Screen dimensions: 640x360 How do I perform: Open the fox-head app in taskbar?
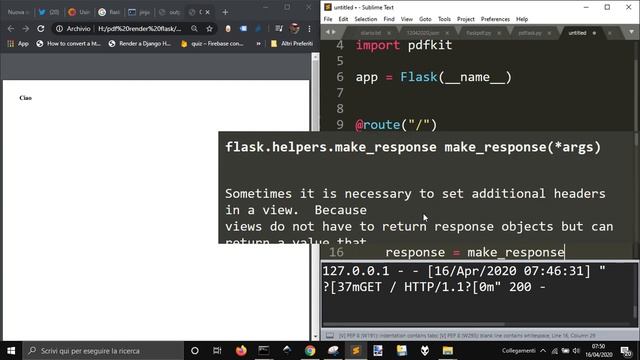(x=425, y=351)
